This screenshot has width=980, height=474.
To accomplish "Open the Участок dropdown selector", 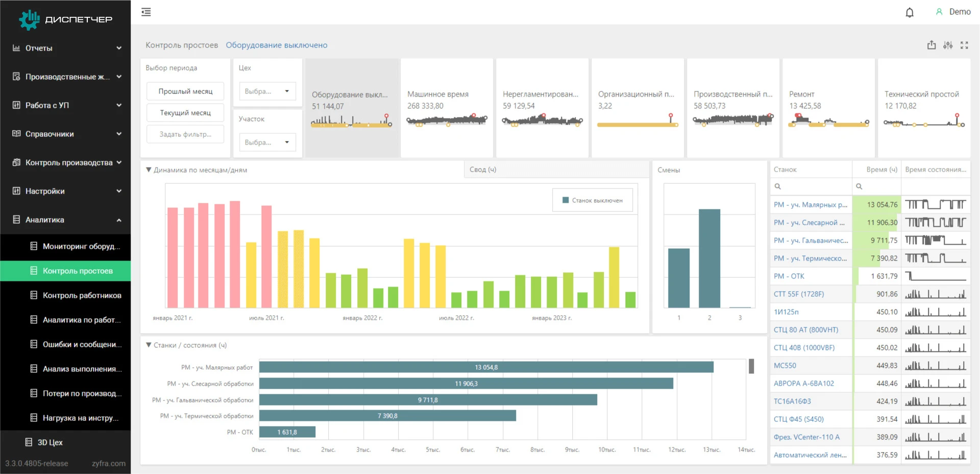I will coord(267,142).
